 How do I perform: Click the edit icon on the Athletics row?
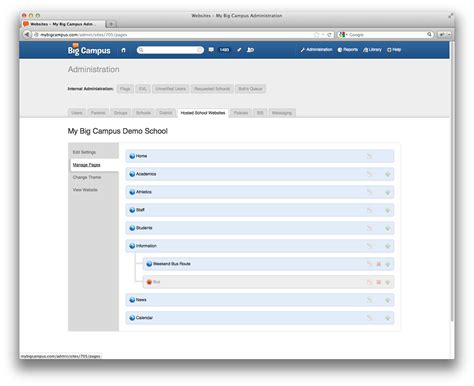369,192
